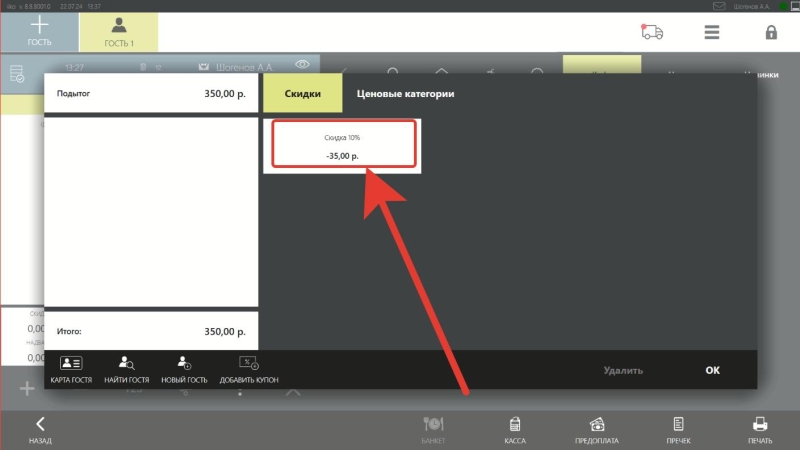This screenshot has height=450, width=800.
Task: Lock the terminal with the padlock icon
Action: pyautogui.click(x=771, y=32)
